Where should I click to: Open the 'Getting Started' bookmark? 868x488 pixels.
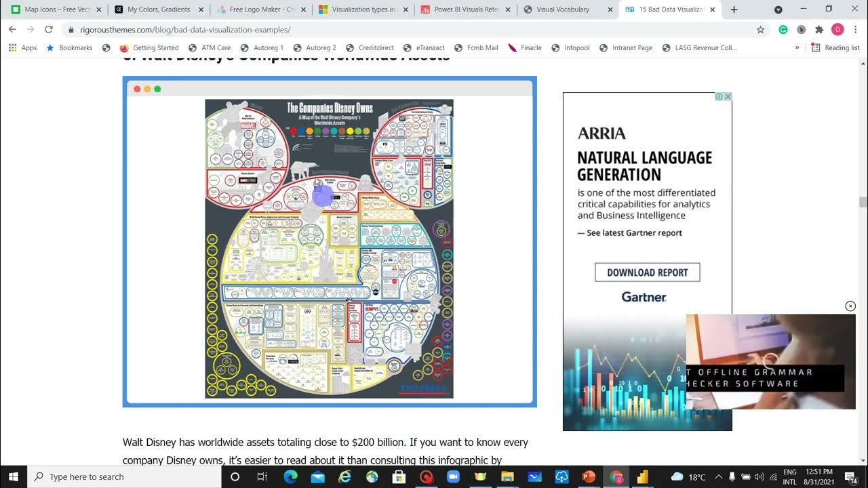pyautogui.click(x=149, y=48)
